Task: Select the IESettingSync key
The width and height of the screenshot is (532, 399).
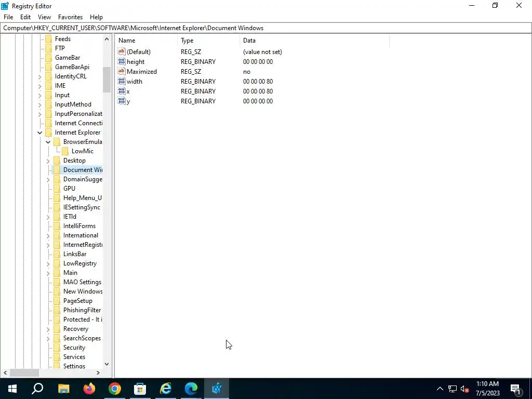Action: [82, 207]
